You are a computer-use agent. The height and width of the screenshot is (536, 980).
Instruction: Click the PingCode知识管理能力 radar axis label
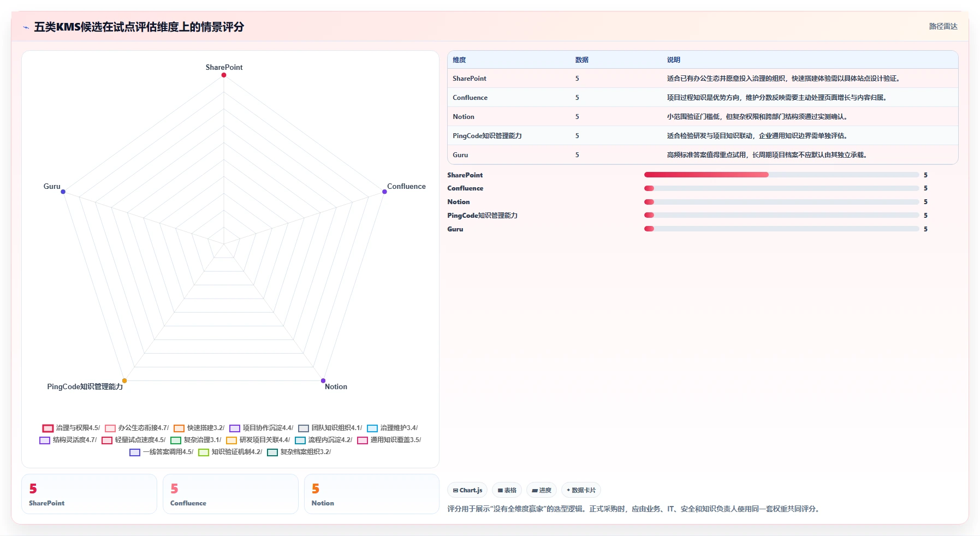coord(85,386)
